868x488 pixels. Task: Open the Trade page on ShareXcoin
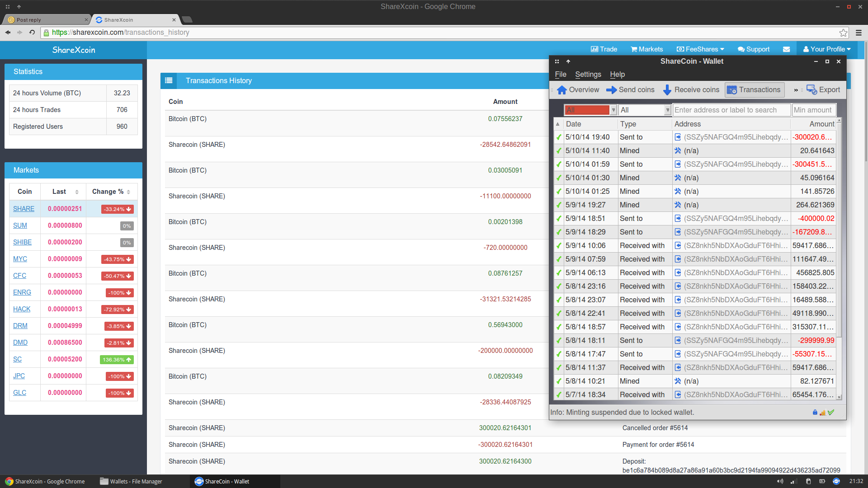tap(604, 49)
